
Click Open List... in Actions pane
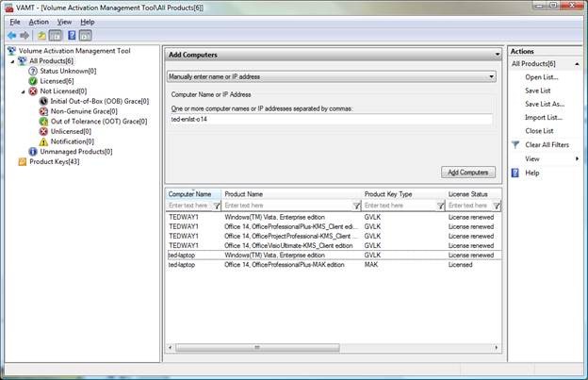542,77
